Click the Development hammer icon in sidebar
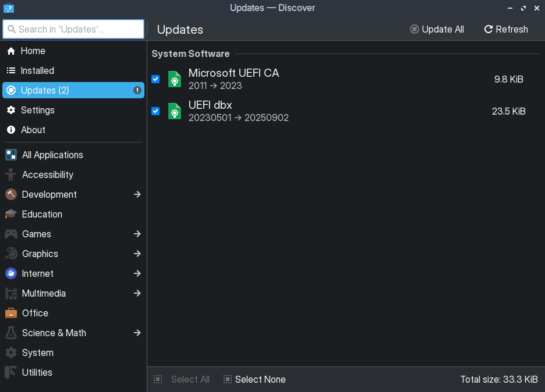The width and height of the screenshot is (545, 392). pos(11,194)
